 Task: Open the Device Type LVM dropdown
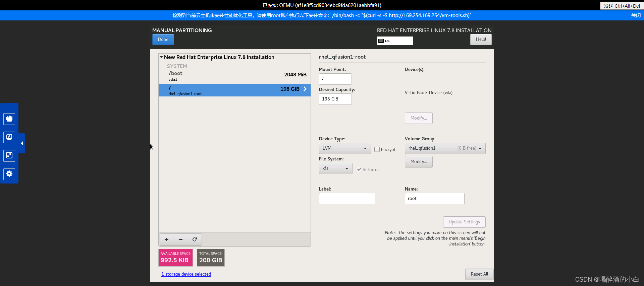click(x=345, y=148)
